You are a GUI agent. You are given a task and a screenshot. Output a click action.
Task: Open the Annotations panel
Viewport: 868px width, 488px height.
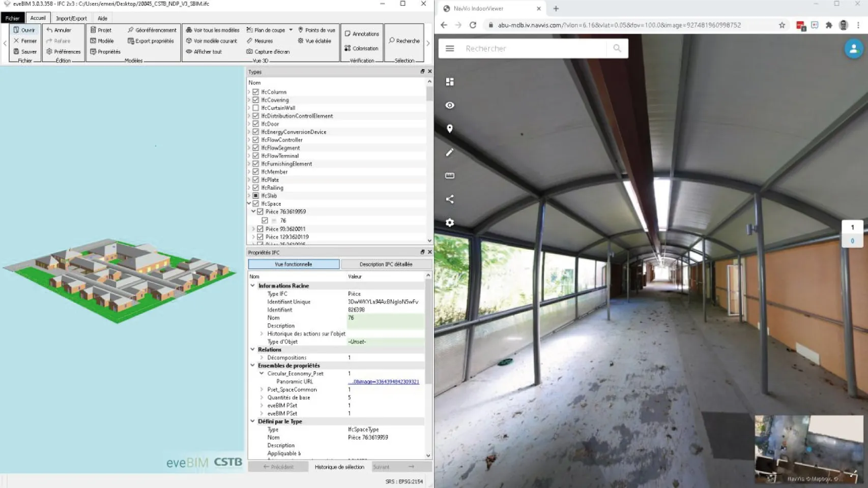(362, 34)
